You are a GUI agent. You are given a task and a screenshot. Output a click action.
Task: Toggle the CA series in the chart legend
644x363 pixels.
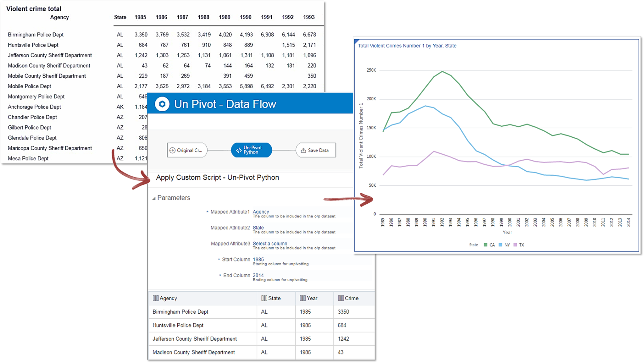[x=491, y=245]
